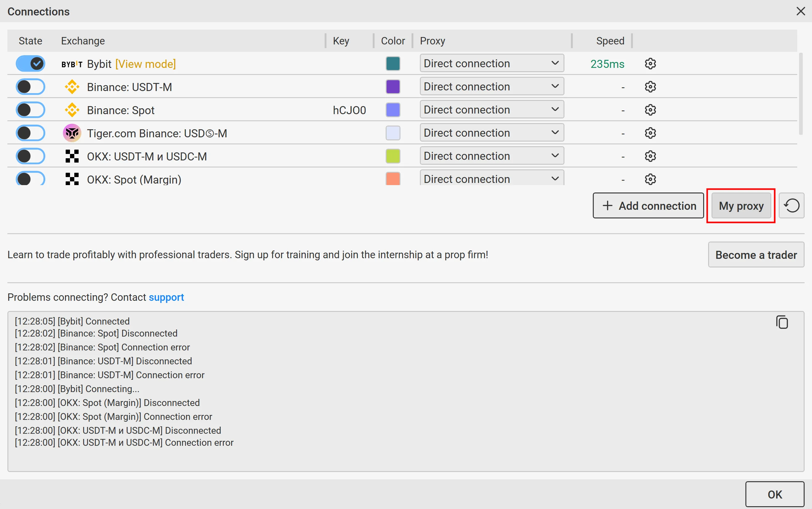812x509 pixels.
Task: Open settings gear for OKX: USDT-M row
Action: [x=650, y=156]
